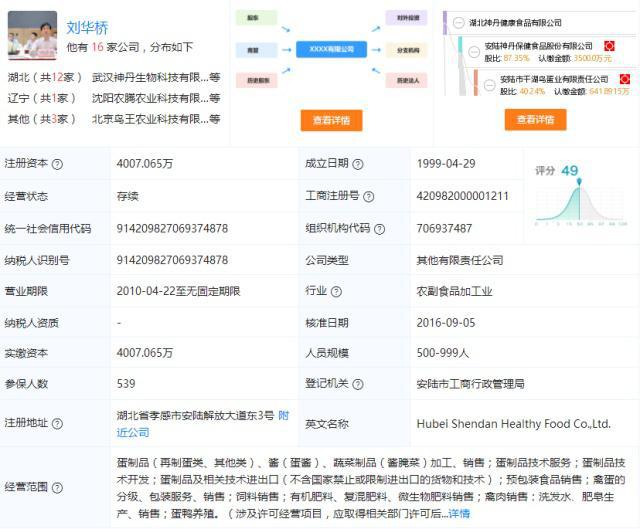
Task: Click red badge icon beside 安陆神丹保健食品股份有限公司
Action: tap(609, 46)
